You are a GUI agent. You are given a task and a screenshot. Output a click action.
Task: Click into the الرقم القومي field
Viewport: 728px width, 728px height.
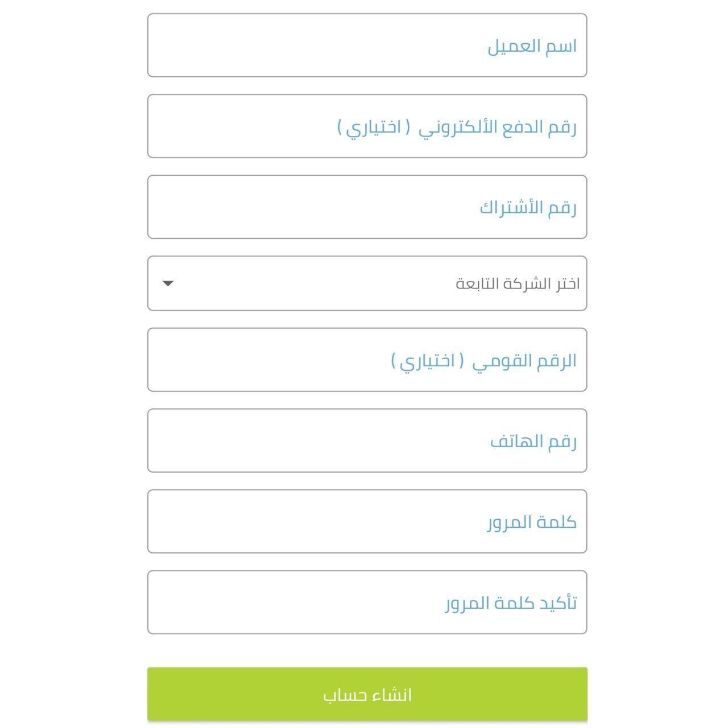click(367, 359)
